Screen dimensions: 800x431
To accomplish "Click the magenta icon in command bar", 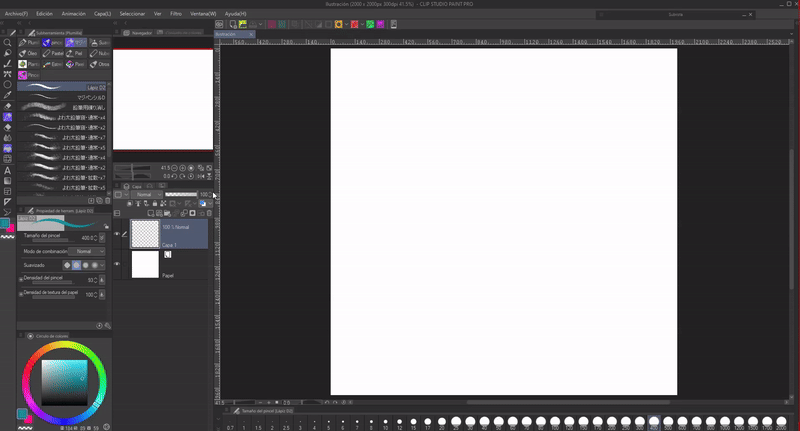I will point(381,24).
